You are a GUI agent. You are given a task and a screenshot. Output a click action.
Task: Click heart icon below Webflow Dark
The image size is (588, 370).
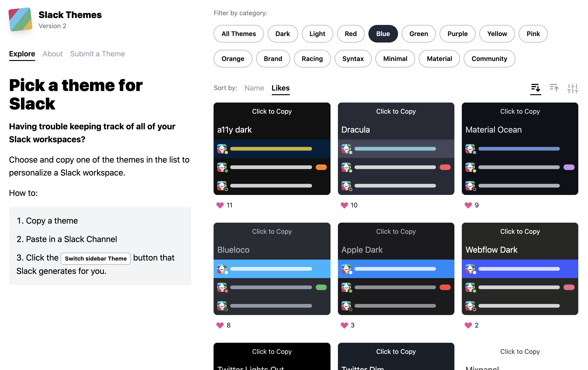point(468,325)
